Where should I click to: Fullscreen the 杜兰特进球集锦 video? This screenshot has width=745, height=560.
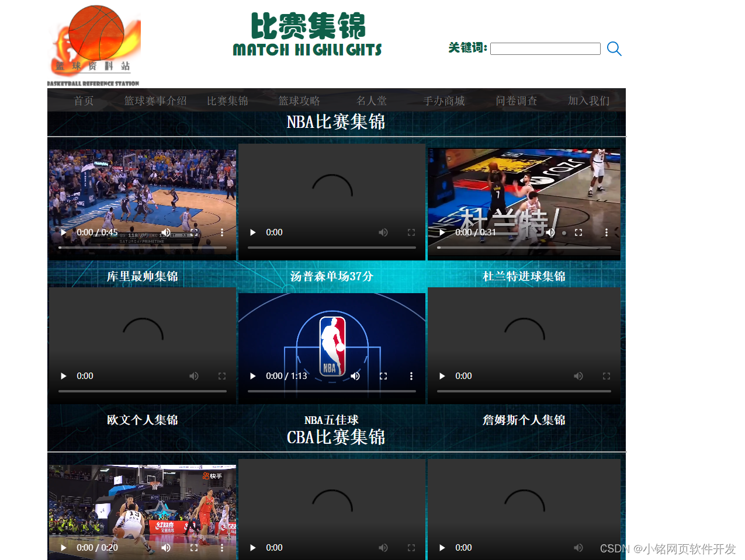point(578,232)
